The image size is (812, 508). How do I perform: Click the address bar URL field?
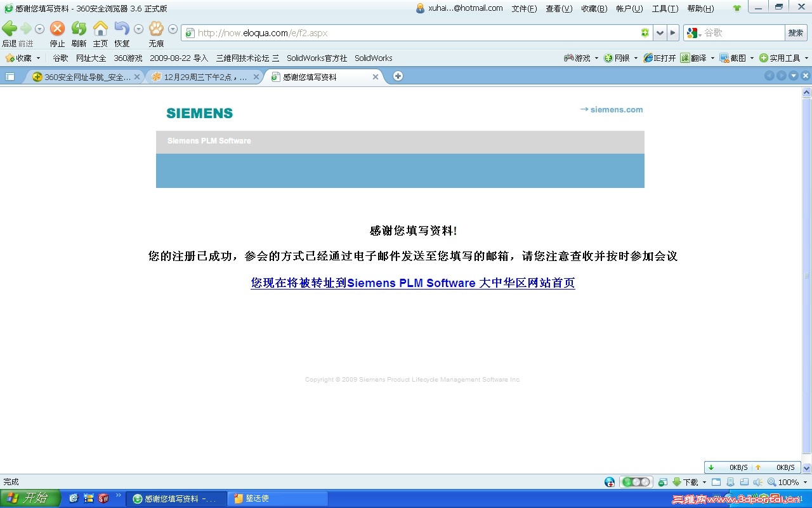[416, 33]
